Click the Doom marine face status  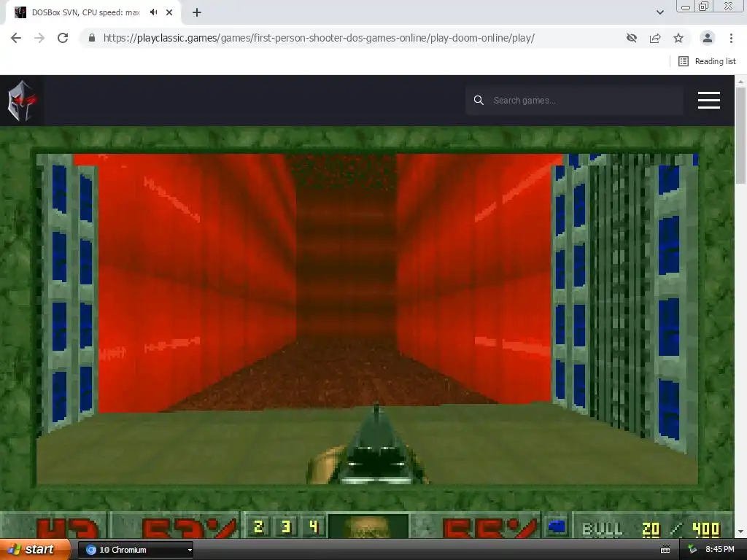[368, 526]
